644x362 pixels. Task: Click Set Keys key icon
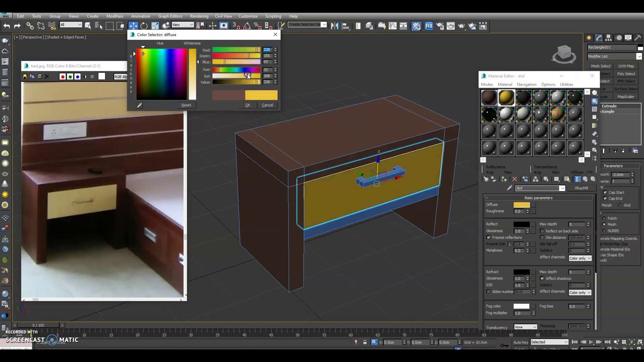505,344
